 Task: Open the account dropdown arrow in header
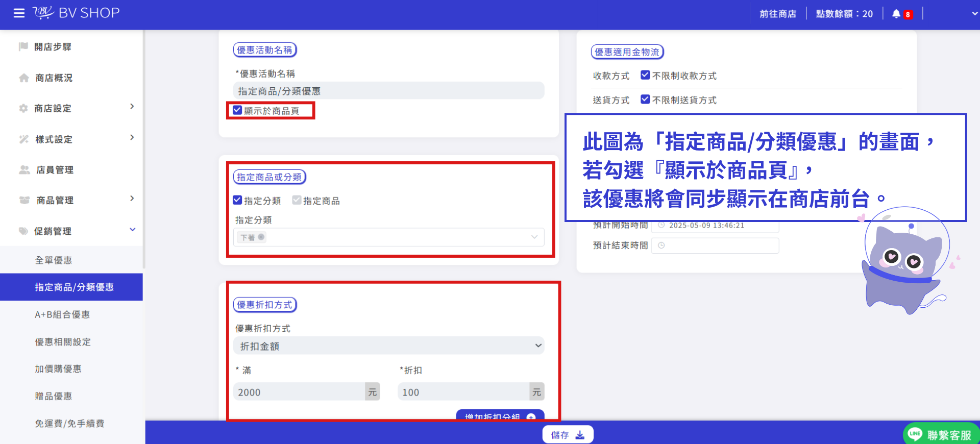pyautogui.click(x=974, y=14)
